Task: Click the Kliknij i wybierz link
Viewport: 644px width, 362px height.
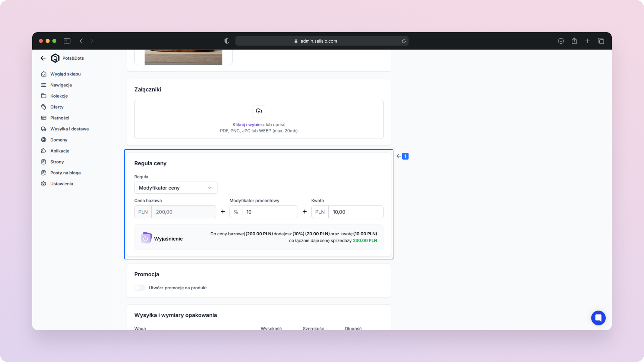Action: pyautogui.click(x=248, y=125)
